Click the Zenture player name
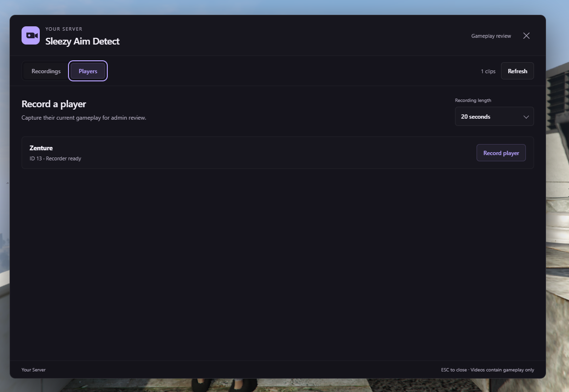Image resolution: width=569 pixels, height=392 pixels. (x=41, y=148)
